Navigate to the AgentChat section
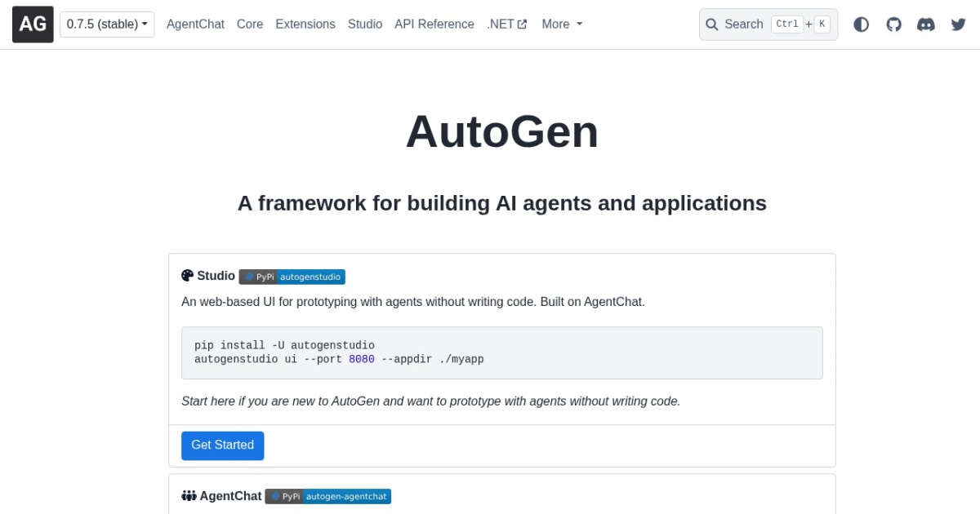980x514 pixels. pos(195,24)
